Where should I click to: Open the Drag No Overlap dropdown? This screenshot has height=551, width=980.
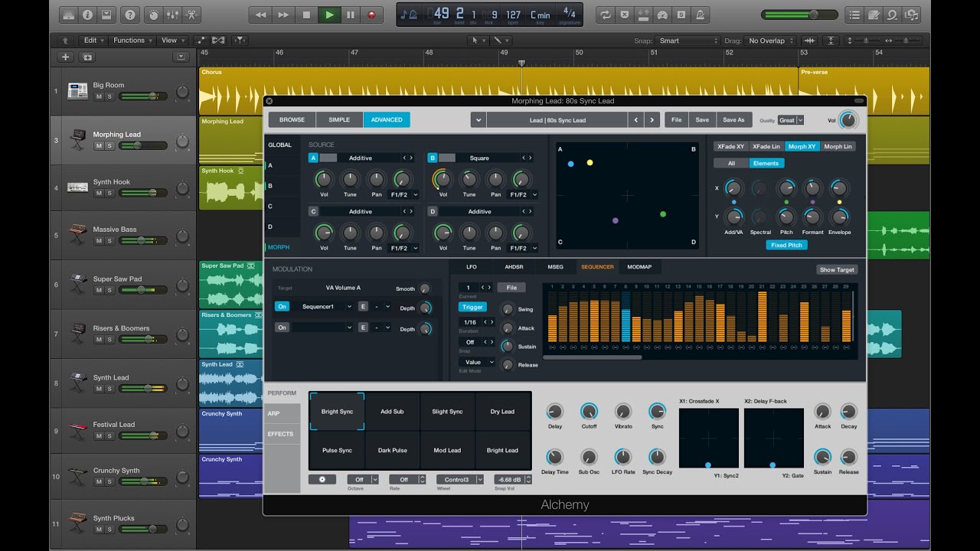point(772,41)
